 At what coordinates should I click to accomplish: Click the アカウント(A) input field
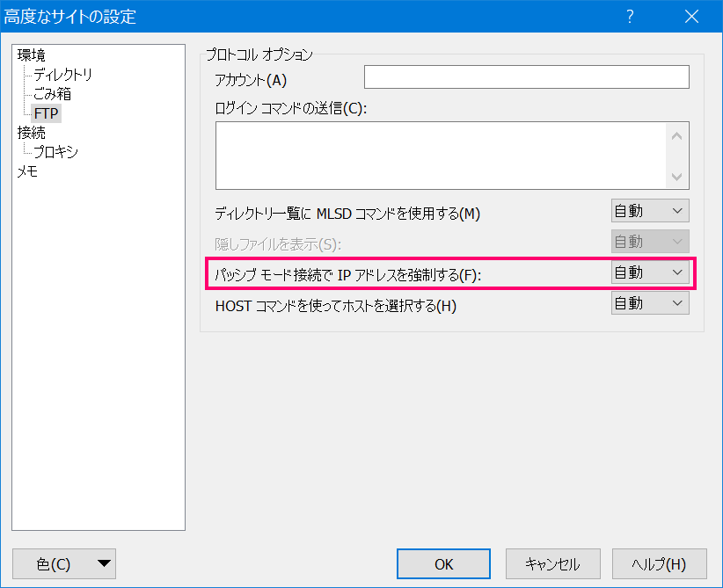527,77
